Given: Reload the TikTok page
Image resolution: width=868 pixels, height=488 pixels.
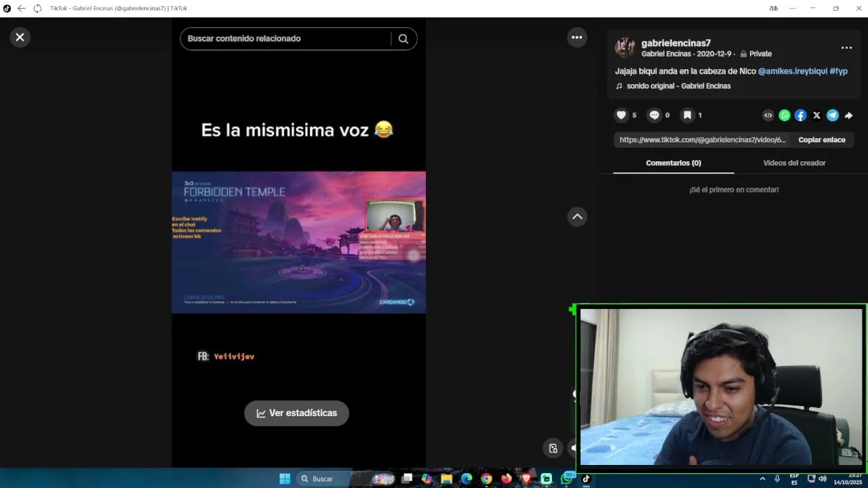Looking at the screenshot, I should click(x=37, y=8).
